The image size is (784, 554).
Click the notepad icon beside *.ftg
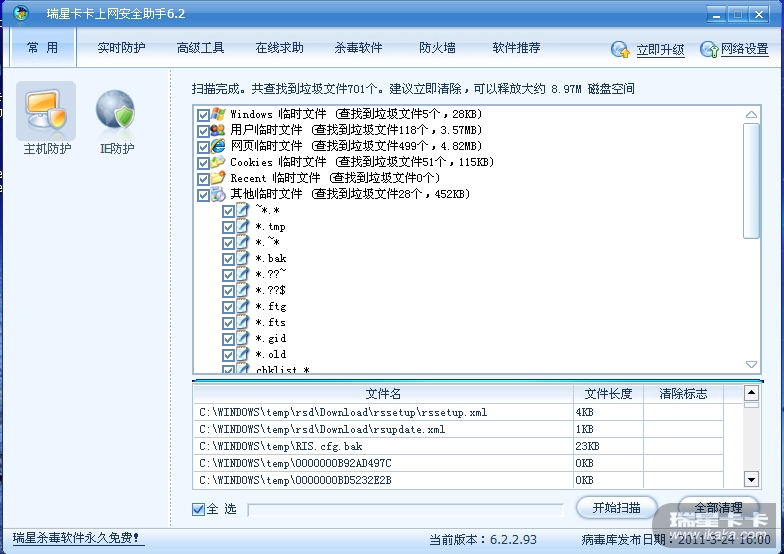click(242, 306)
